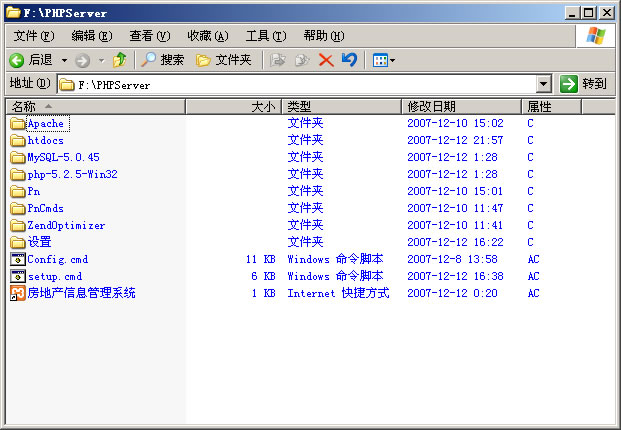This screenshot has width=621, height=430.
Task: Click the red Delete icon
Action: (326, 60)
